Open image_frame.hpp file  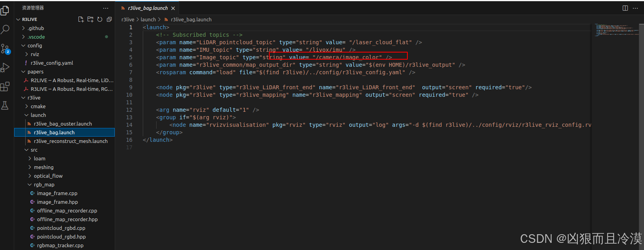tap(64, 202)
